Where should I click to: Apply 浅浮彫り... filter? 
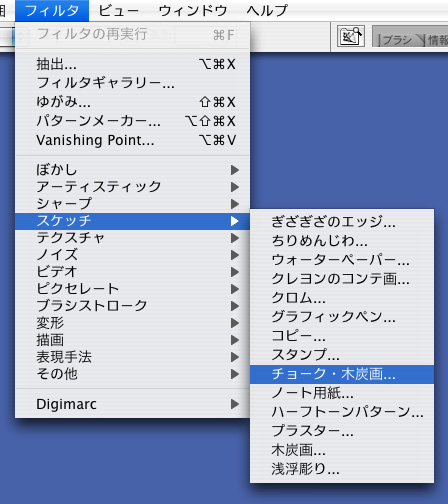(342, 469)
